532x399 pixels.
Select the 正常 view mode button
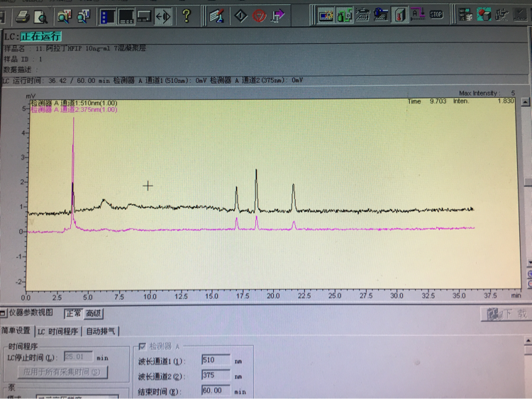pyautogui.click(x=73, y=313)
